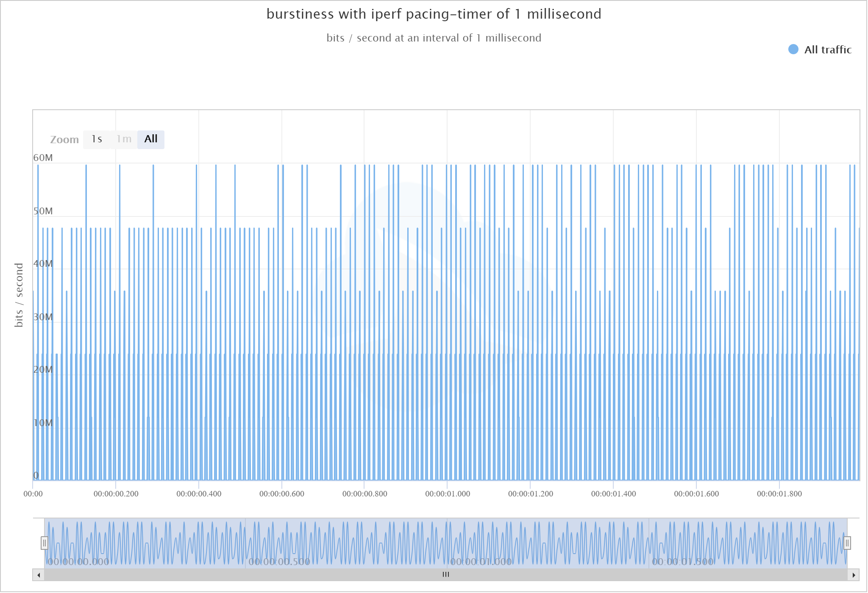Select the 1s zoom range

coord(97,139)
